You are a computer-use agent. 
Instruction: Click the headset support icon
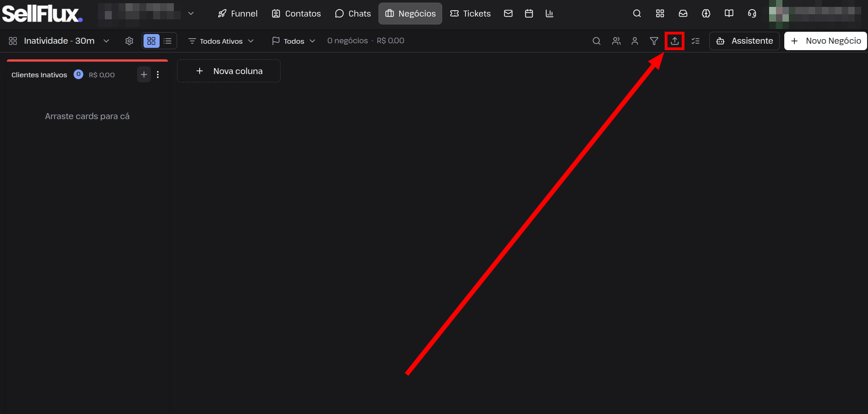tap(752, 13)
